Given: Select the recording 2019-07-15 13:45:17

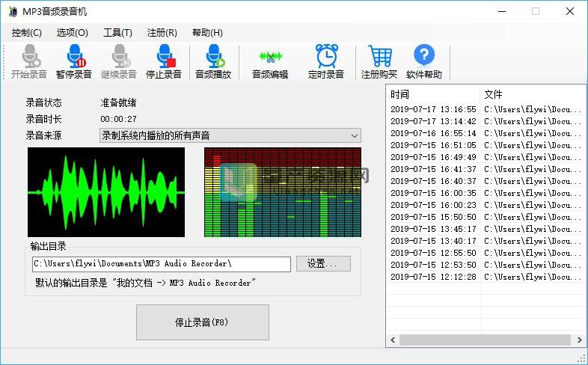Looking at the screenshot, I should point(486,229).
